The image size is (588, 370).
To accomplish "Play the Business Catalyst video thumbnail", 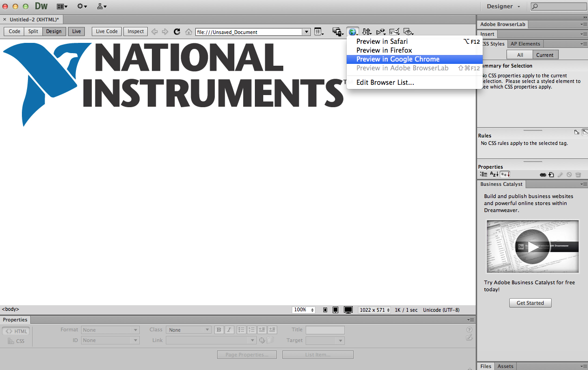I will pos(533,247).
